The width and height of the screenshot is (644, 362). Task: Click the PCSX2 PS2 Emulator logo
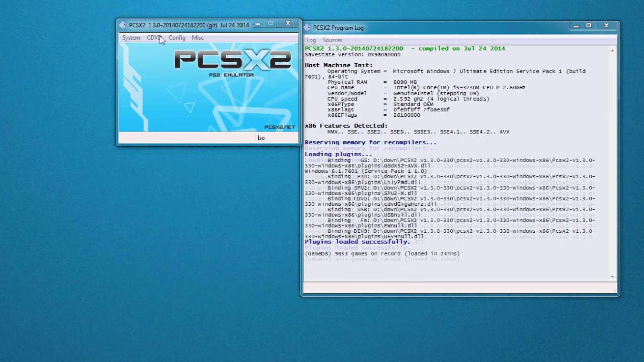[x=232, y=63]
